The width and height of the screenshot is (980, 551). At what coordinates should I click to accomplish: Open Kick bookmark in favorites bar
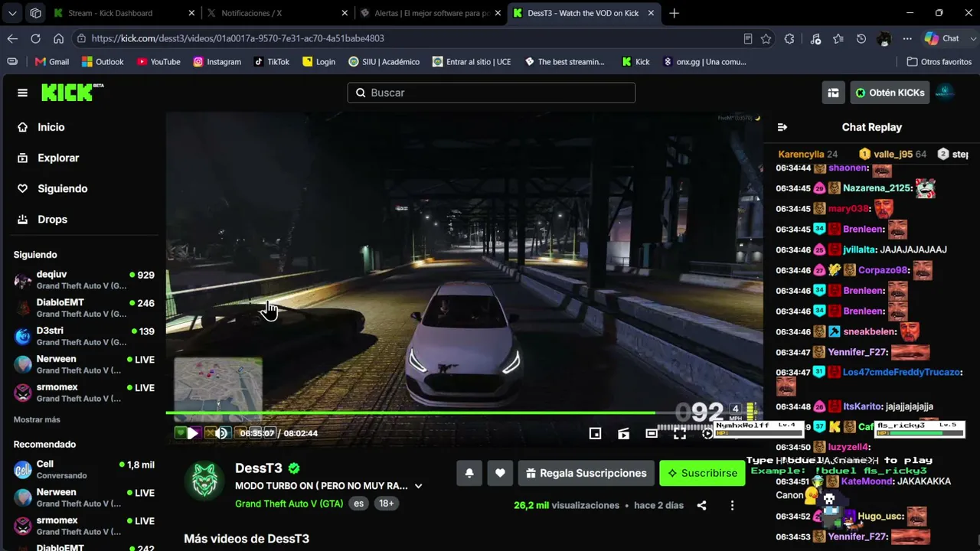click(x=635, y=62)
